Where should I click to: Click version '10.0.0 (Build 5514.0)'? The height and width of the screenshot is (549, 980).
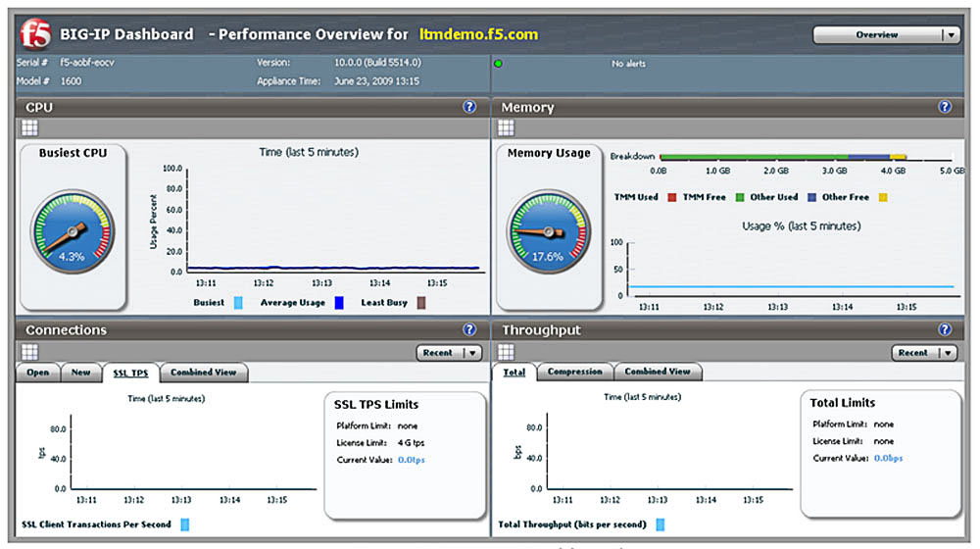pyautogui.click(x=377, y=63)
